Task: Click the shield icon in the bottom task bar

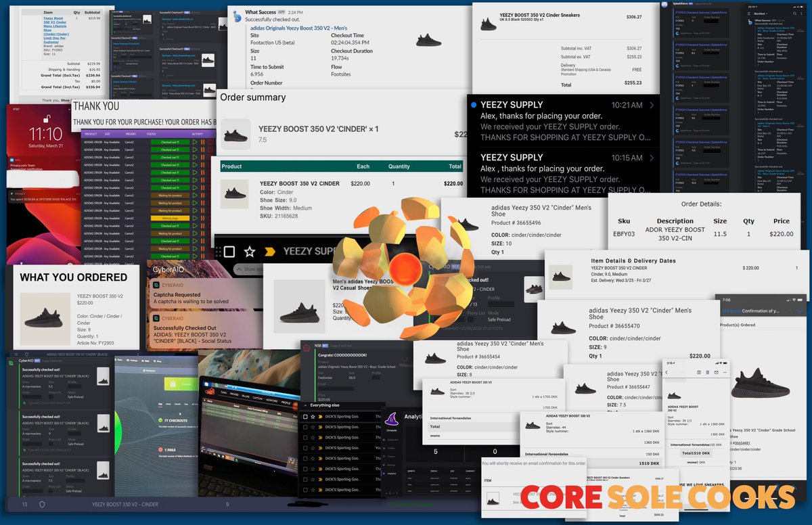Action: [42, 504]
